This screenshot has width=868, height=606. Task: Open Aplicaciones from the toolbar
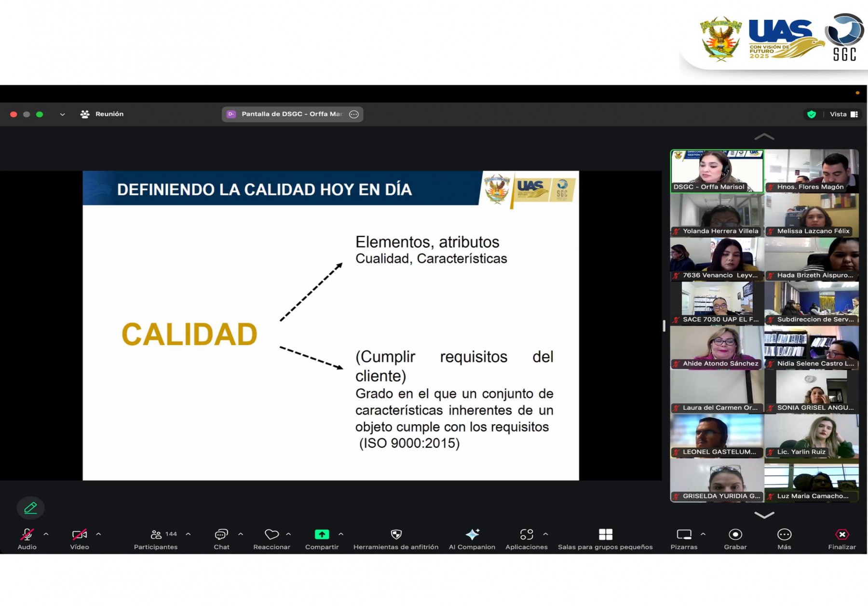coord(526,535)
